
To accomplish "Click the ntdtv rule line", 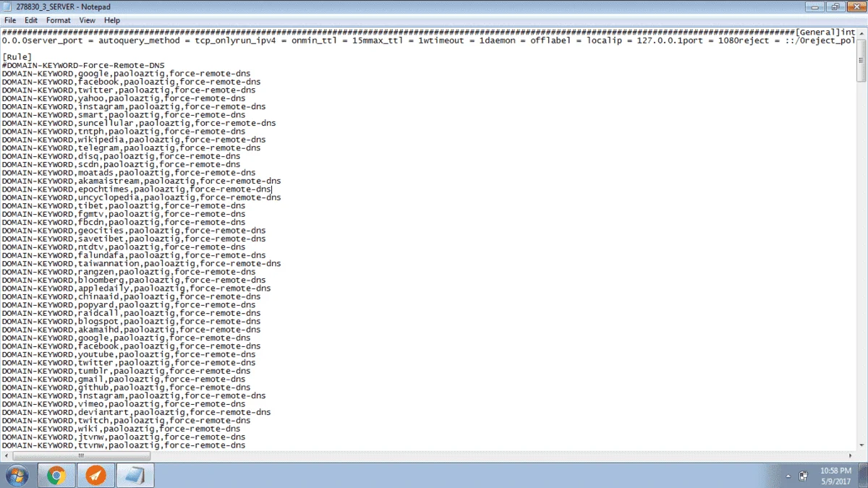I will [124, 247].
